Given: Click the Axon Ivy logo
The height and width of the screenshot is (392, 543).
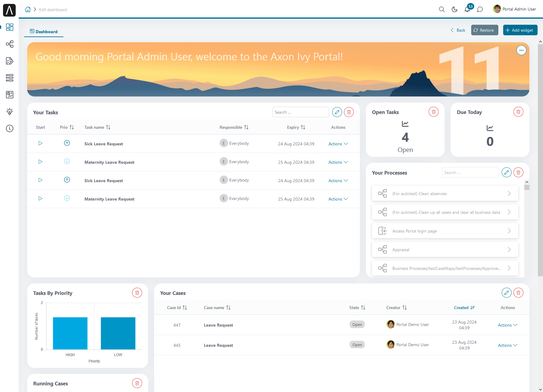Looking at the screenshot, I should 9,10.
